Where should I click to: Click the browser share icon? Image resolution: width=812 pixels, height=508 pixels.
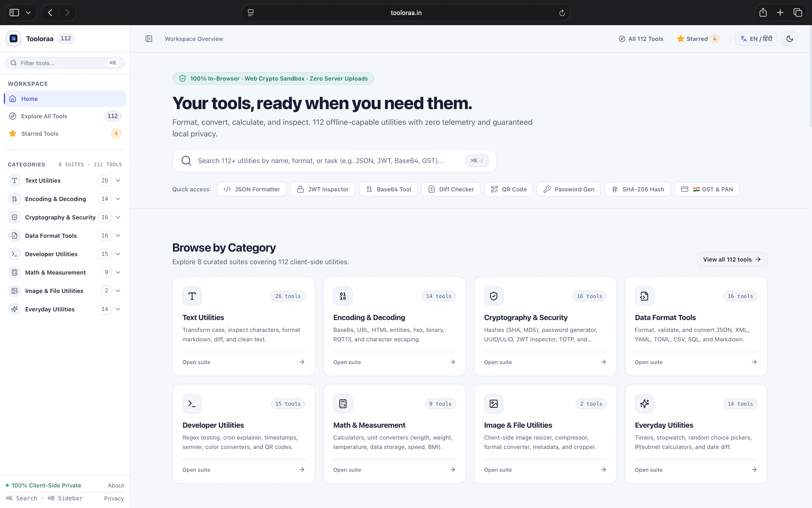point(763,12)
